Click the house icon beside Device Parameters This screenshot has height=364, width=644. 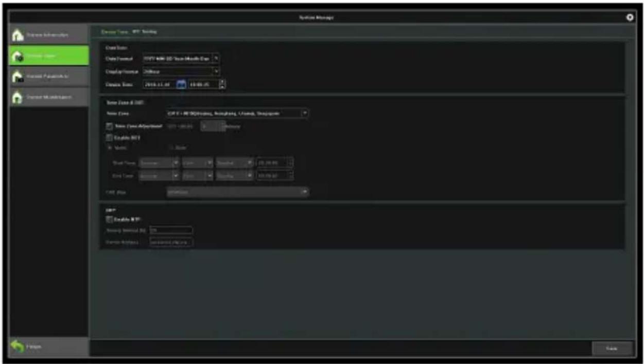(18, 76)
